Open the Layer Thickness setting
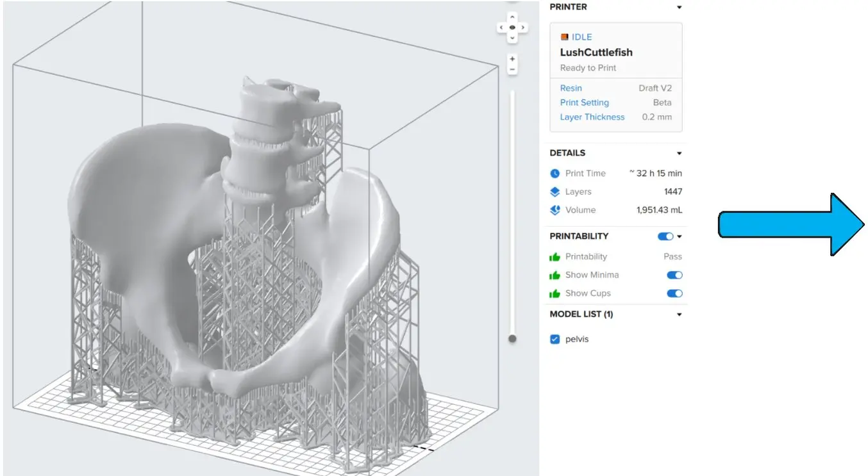 (x=592, y=117)
